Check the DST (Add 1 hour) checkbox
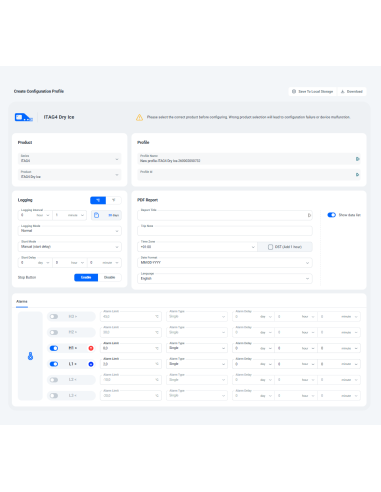The height and width of the screenshot is (492, 381). [270, 247]
